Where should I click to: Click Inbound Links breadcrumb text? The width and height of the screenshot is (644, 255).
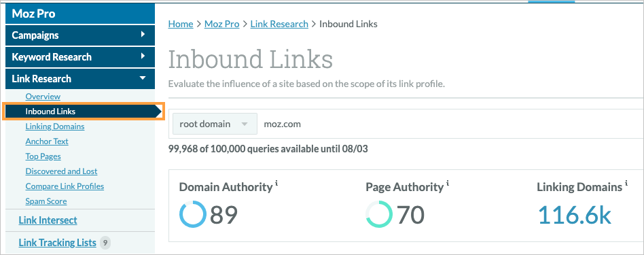click(x=348, y=24)
